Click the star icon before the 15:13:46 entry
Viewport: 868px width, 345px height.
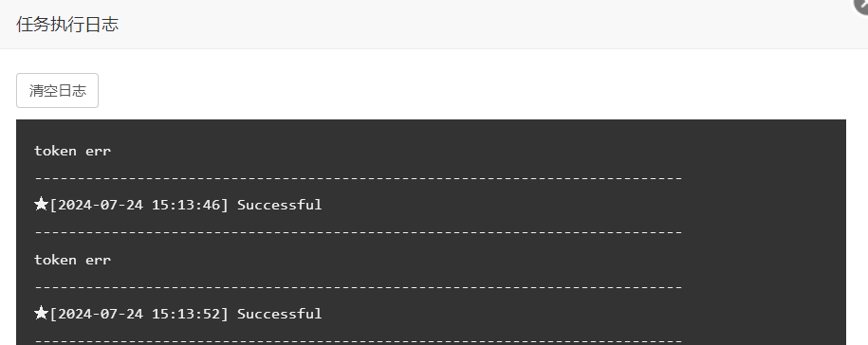41,204
